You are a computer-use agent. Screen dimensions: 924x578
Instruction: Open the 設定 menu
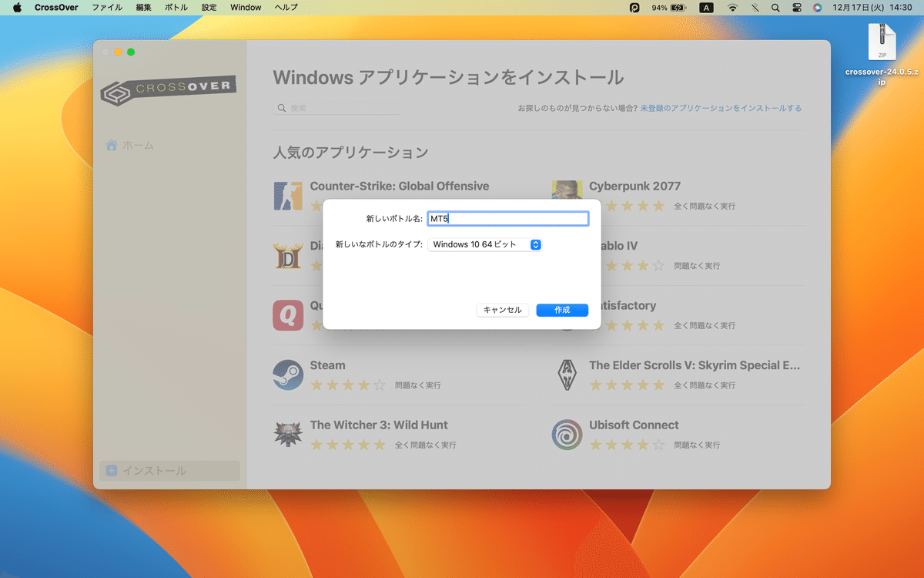point(209,8)
